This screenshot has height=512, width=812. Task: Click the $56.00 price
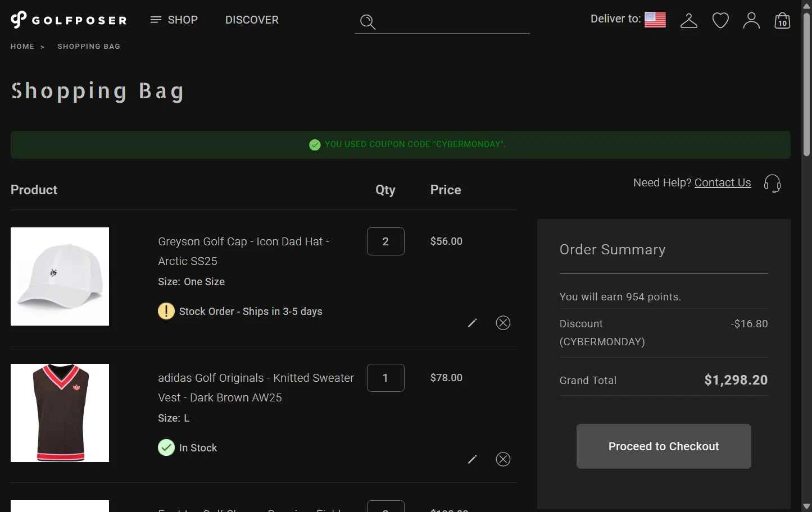point(446,241)
